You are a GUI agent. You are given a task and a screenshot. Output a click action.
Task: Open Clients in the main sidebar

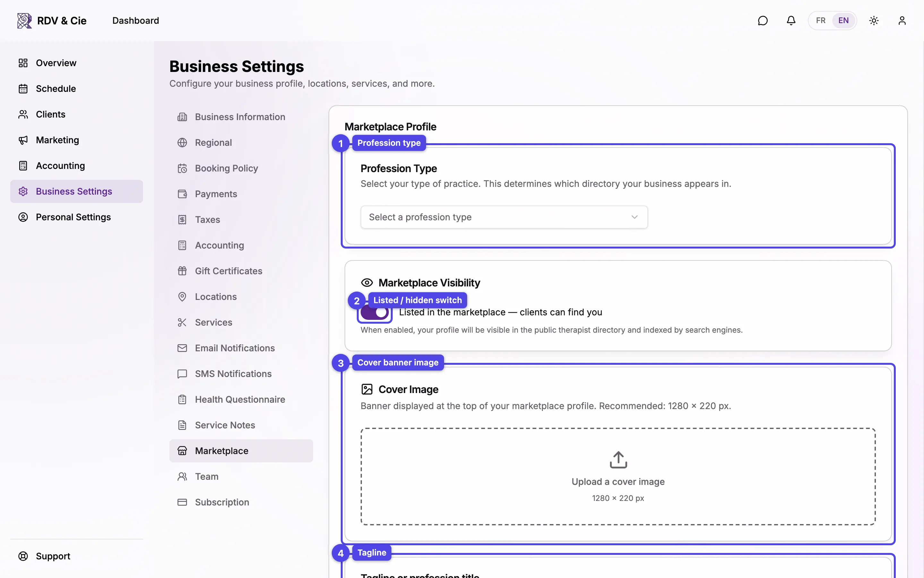76,114
